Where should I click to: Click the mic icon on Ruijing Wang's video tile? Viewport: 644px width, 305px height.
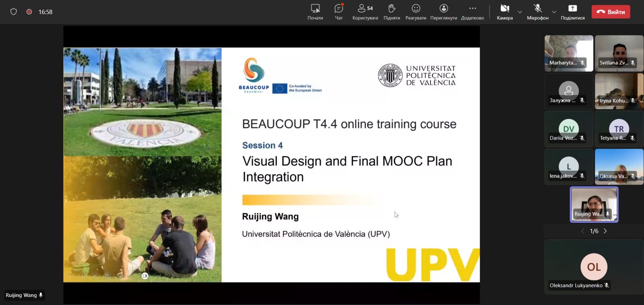(x=608, y=214)
